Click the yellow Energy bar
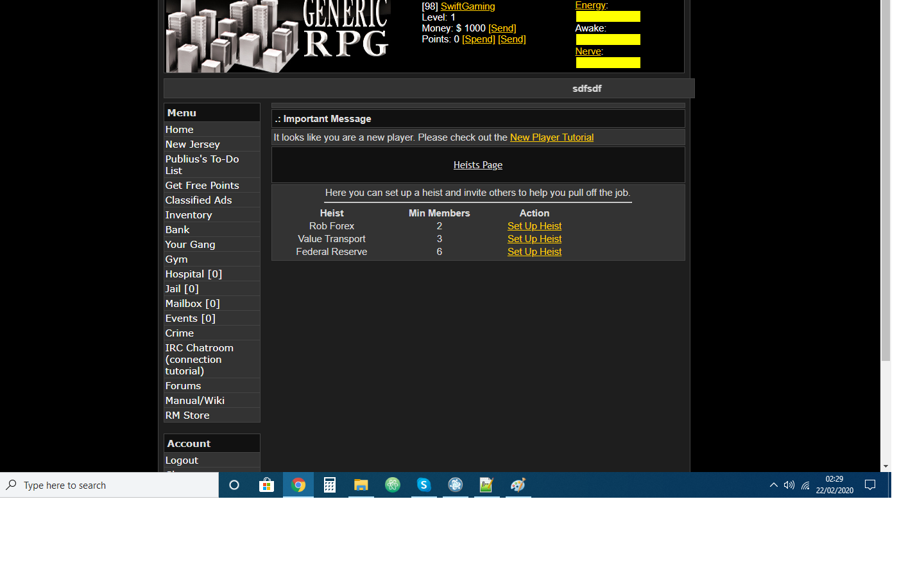 608,17
